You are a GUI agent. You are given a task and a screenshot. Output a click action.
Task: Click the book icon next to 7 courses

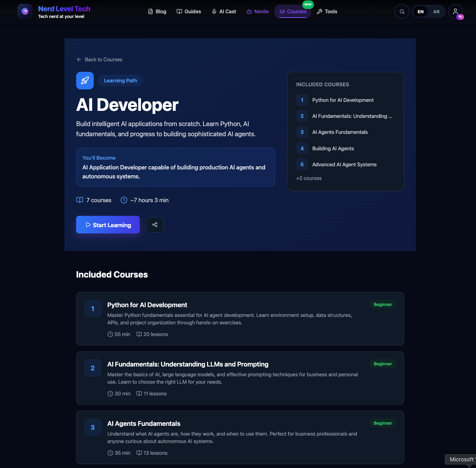80,200
